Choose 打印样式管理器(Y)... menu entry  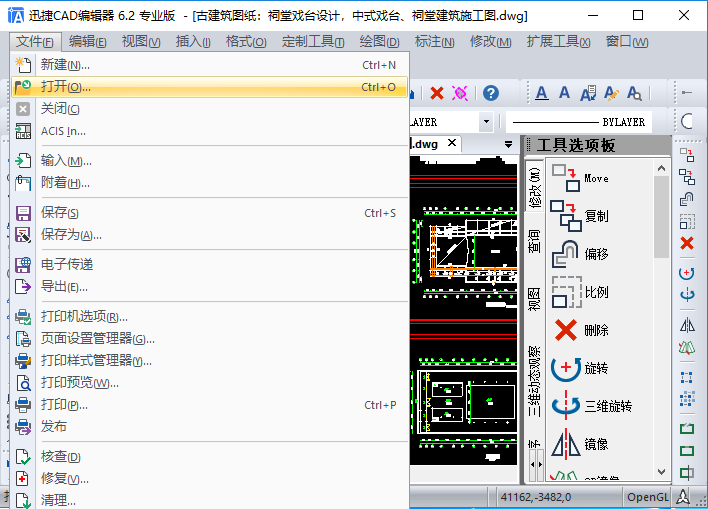point(210,360)
